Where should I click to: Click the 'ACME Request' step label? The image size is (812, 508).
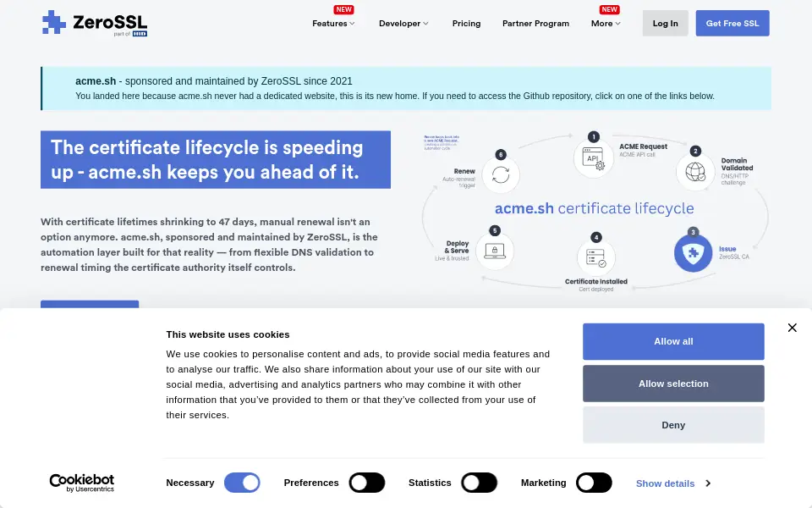click(x=643, y=146)
